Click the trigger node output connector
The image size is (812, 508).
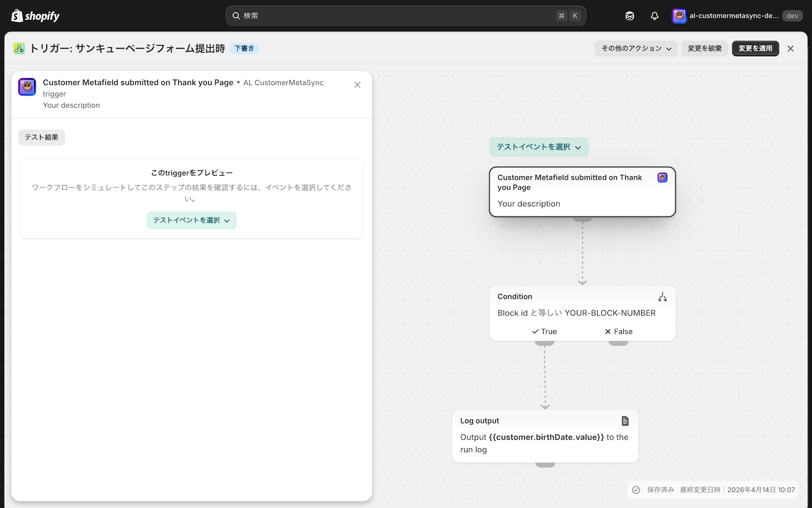click(582, 218)
